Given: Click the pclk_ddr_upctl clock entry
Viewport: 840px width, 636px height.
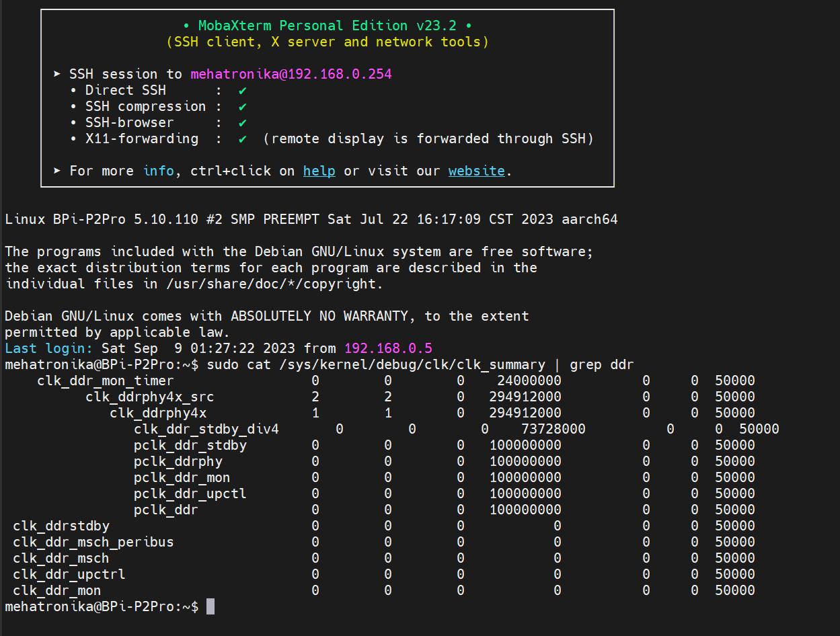Looking at the screenshot, I should (190, 493).
